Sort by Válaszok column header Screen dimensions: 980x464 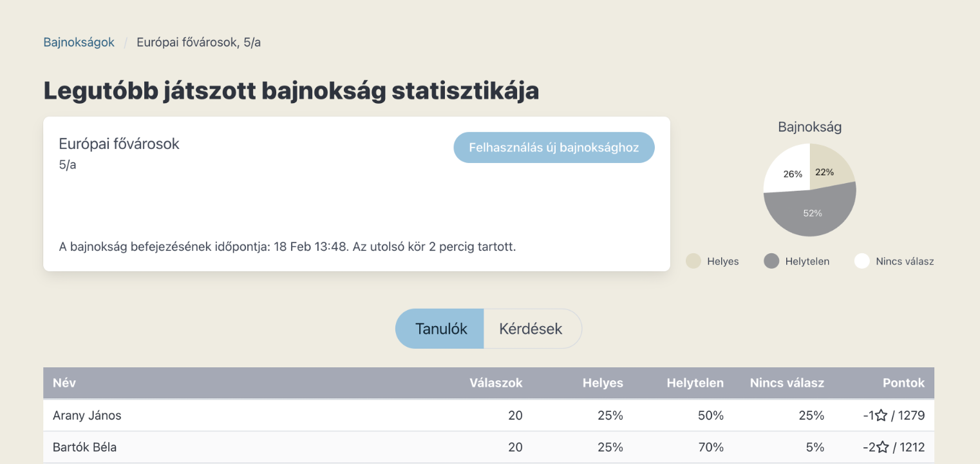pos(496,383)
